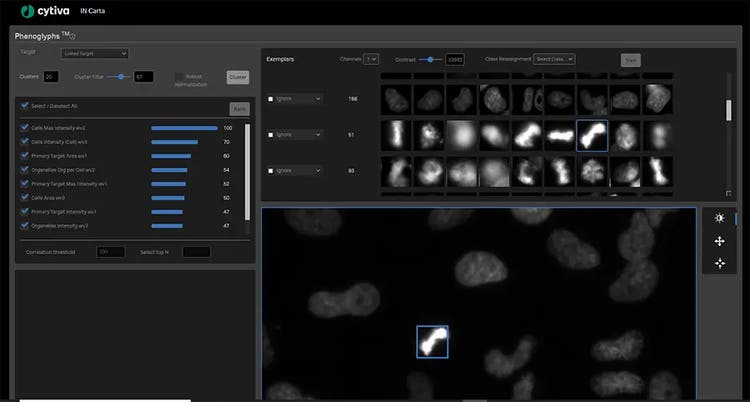Open the Channels dropdown
This screenshot has height=402, width=750.
click(x=371, y=60)
